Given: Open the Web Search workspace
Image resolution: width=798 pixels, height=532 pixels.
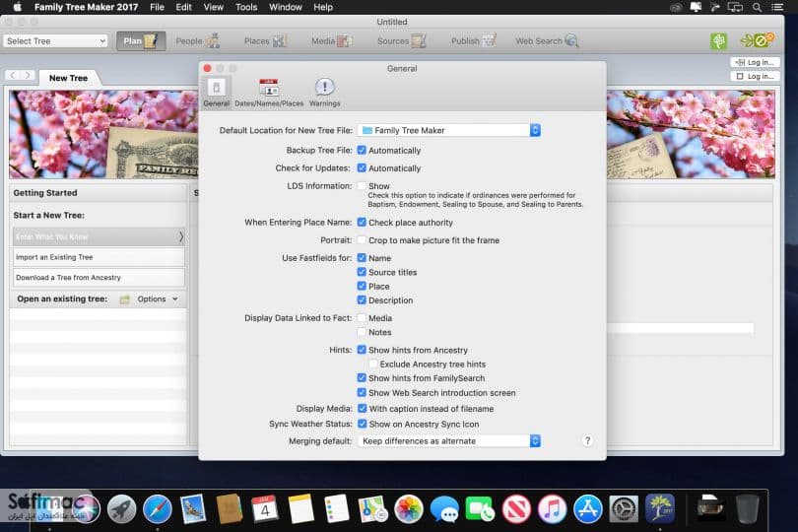Looking at the screenshot, I should pyautogui.click(x=547, y=40).
